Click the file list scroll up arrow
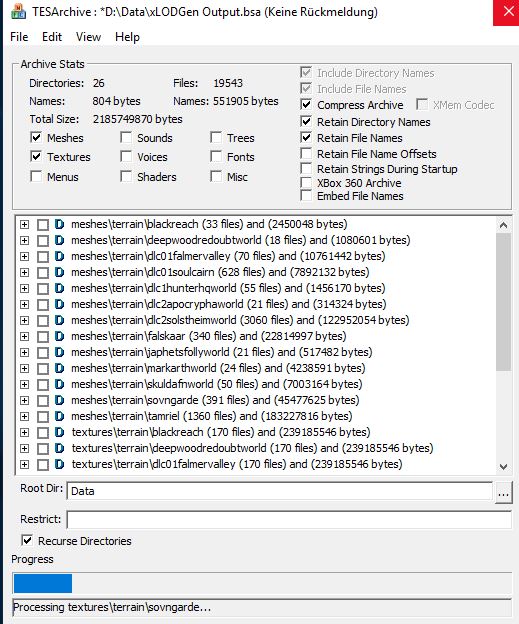The image size is (519, 624). 503,225
